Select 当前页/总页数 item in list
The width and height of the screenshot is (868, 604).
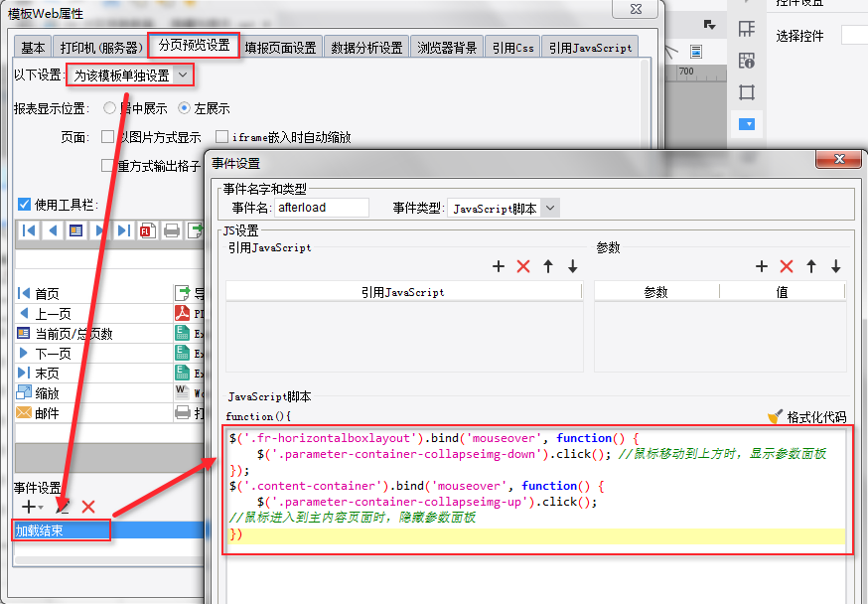pyautogui.click(x=94, y=334)
